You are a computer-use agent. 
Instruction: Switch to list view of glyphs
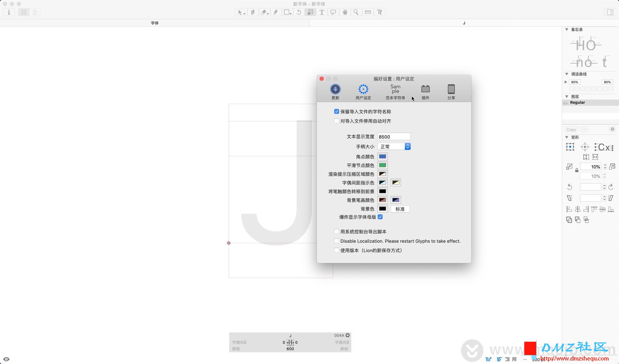point(35,12)
